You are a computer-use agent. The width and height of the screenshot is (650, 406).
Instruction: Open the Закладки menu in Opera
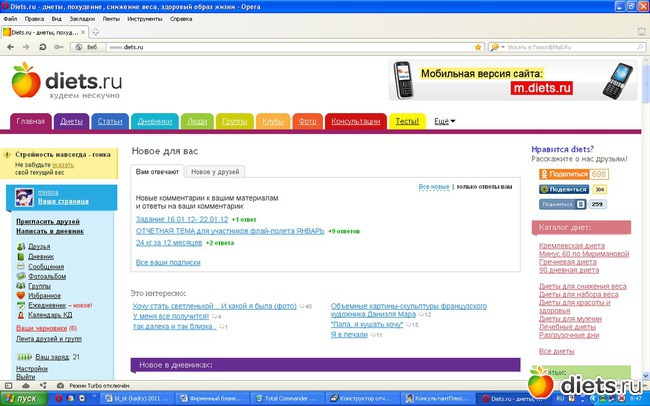click(85, 19)
